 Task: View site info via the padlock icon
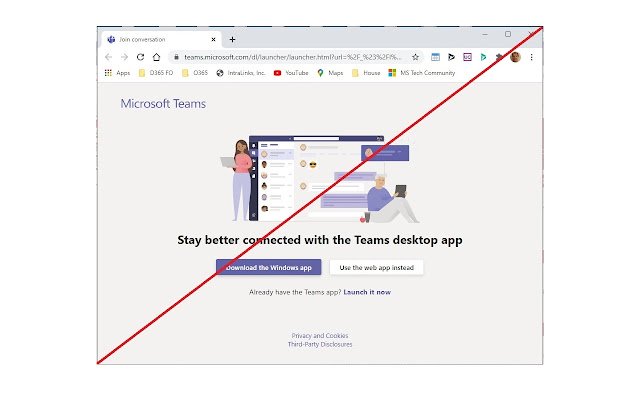176,57
